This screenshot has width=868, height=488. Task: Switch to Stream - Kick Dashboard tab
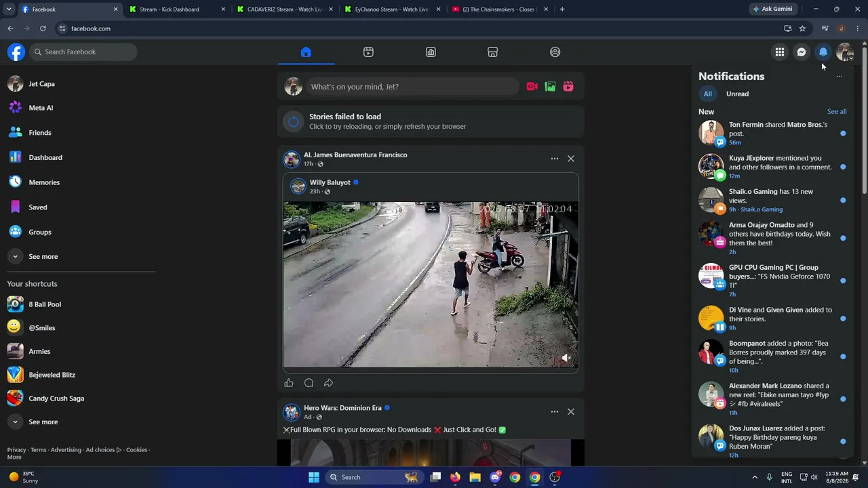pos(178,9)
